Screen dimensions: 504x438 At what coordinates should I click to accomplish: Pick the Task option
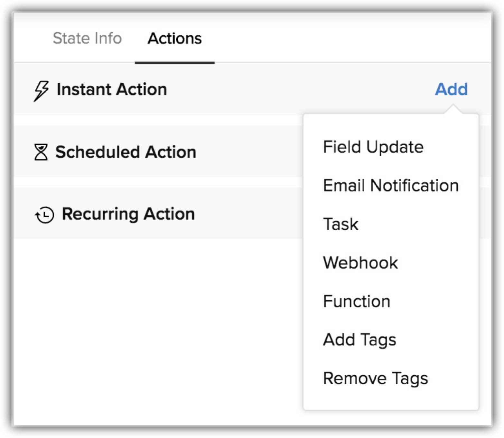click(x=341, y=224)
